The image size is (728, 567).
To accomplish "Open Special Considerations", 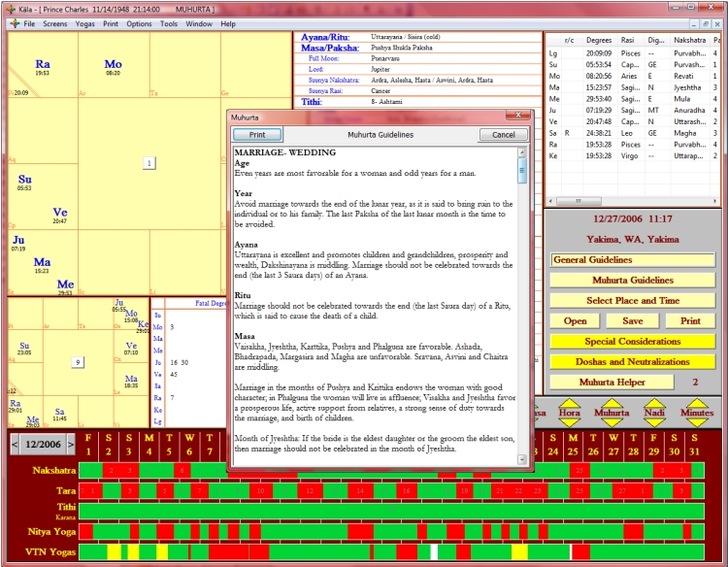I will (633, 342).
